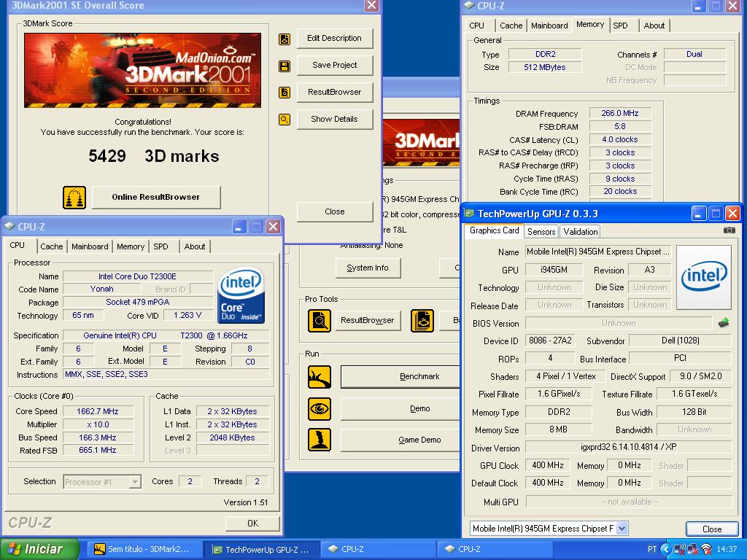Click the Demo eye icon
Screen dimensions: 747x560
click(x=320, y=408)
